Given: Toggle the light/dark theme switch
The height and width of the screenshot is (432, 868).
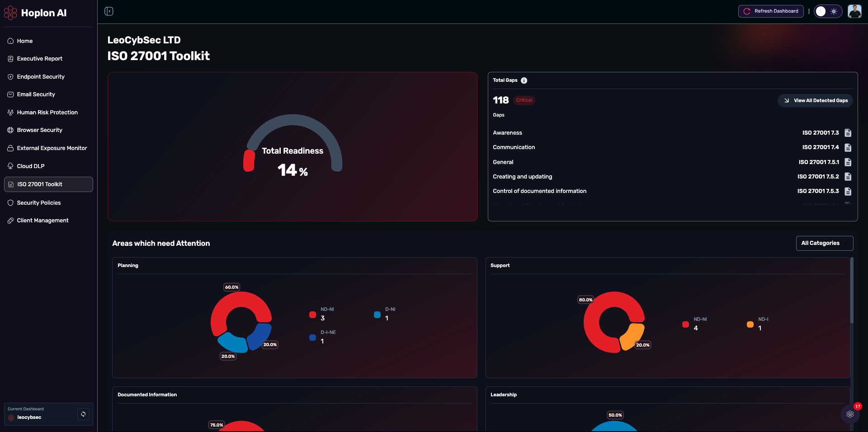Looking at the screenshot, I should (828, 11).
